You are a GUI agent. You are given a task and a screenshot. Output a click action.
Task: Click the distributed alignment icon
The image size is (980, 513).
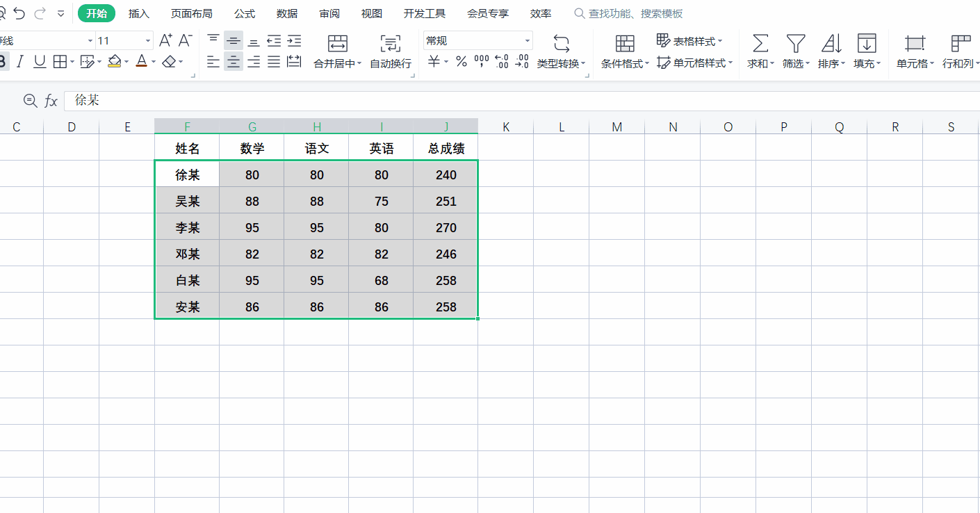click(294, 62)
